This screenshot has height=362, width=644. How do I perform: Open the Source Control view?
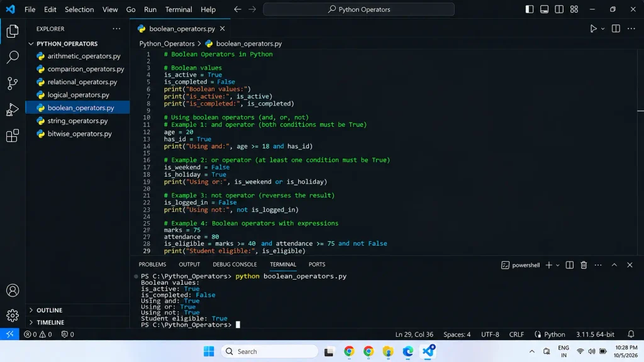tap(13, 84)
